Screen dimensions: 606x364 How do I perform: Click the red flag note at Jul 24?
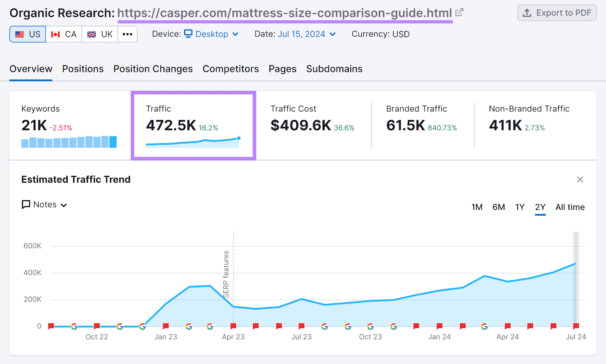point(576,326)
